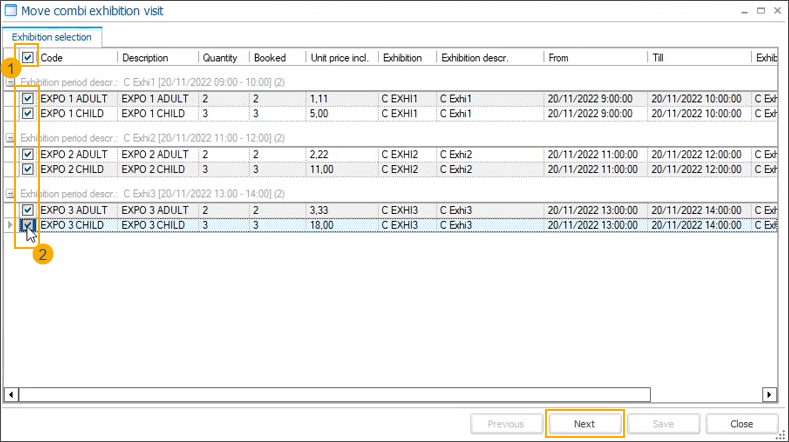
Task: Sort by the Code column header
Action: click(76, 58)
